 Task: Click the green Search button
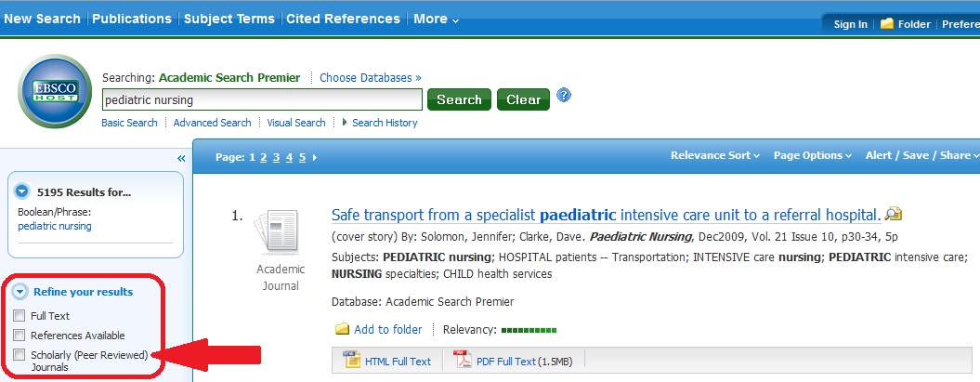point(460,99)
